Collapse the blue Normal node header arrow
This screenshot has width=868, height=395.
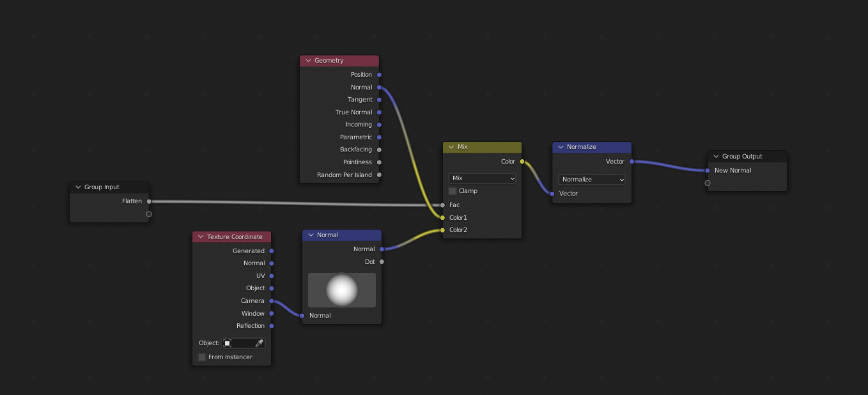coord(311,235)
